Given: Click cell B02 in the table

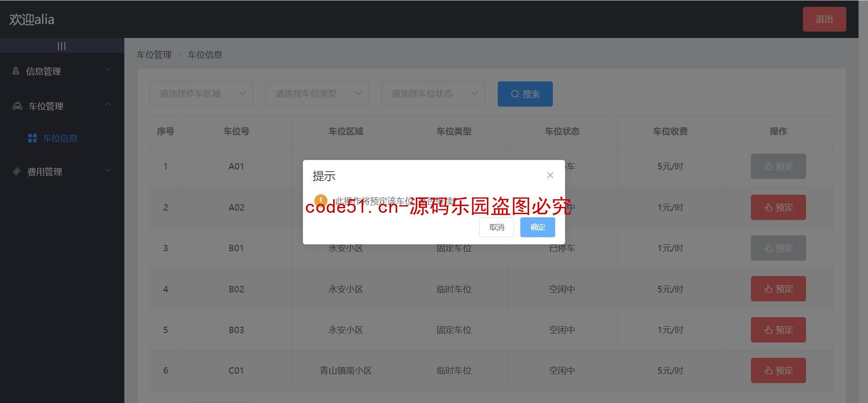Looking at the screenshot, I should pos(236,289).
